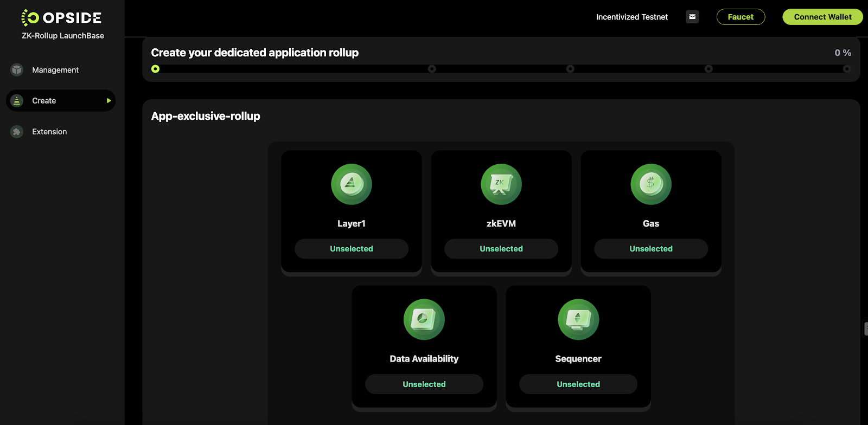Click the Opside logo
This screenshot has width=868, height=425.
pyautogui.click(x=61, y=18)
